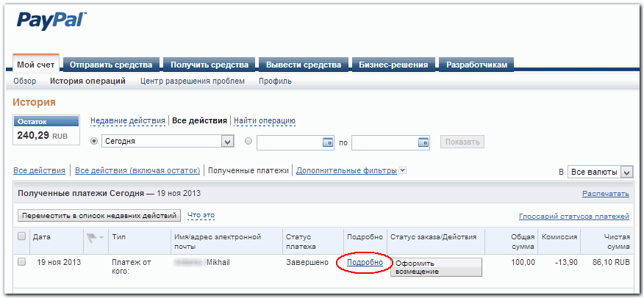Open the Подробно link for Mikhail's payment
Image resolution: width=644 pixels, height=298 pixels.
click(x=365, y=262)
